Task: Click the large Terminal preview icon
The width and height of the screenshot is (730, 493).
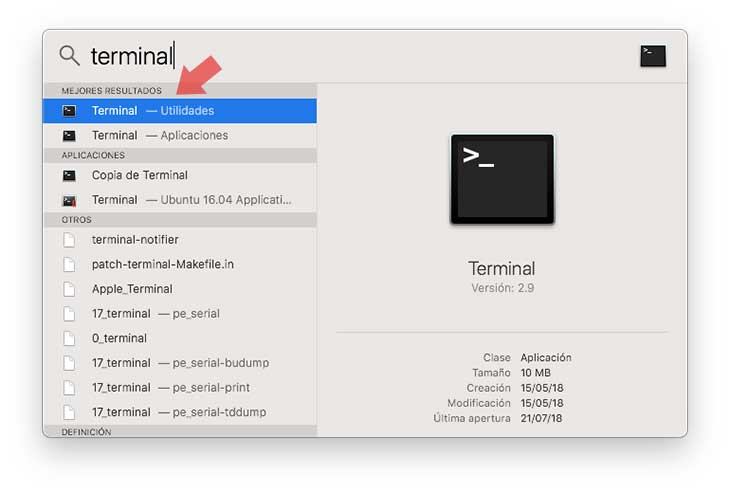Action: [x=502, y=179]
